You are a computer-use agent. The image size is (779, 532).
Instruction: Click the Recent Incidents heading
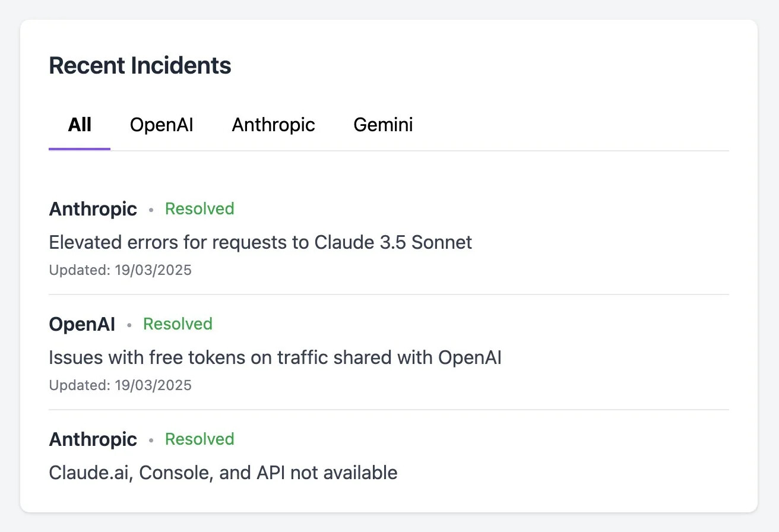click(140, 65)
